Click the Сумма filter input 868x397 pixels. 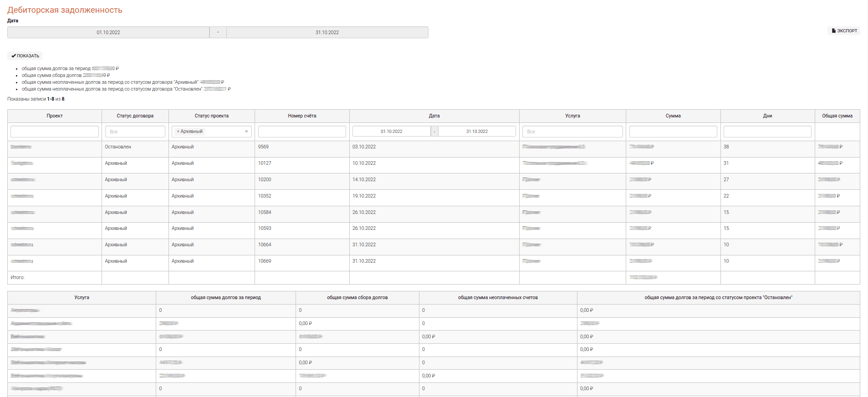point(673,132)
